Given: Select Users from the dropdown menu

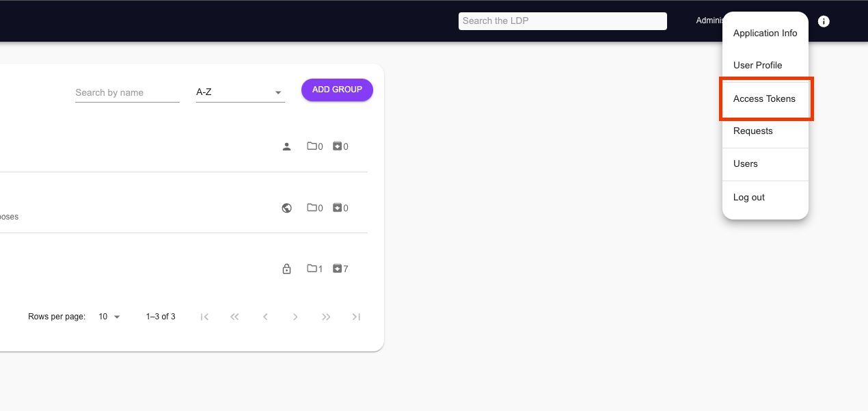Looking at the screenshot, I should pyautogui.click(x=745, y=163).
